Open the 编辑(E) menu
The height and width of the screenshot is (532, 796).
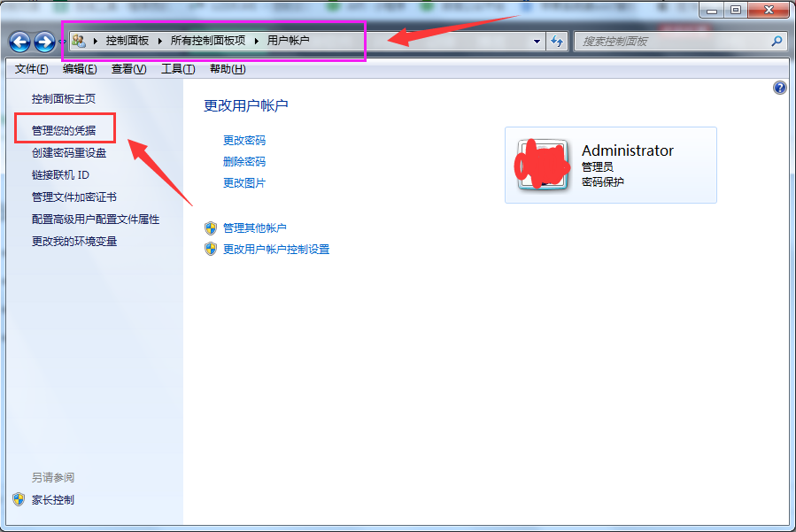point(80,69)
